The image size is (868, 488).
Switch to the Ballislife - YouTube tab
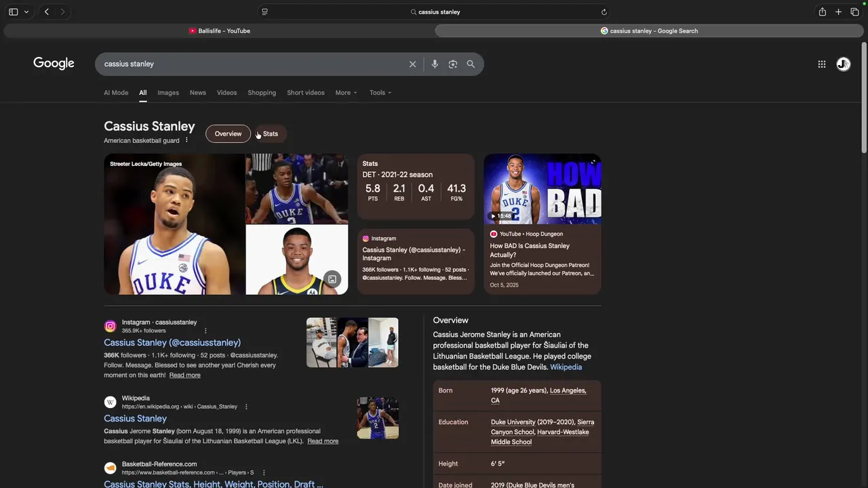(x=219, y=30)
